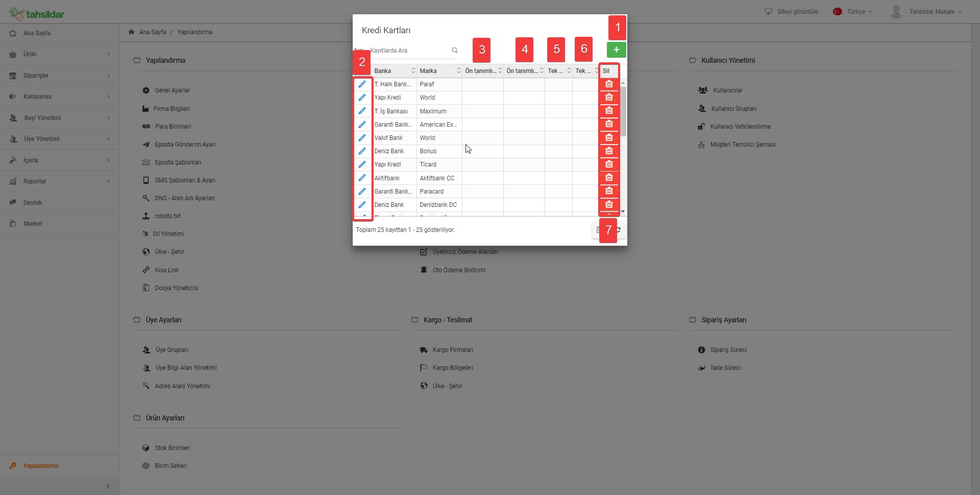This screenshot has width=980, height=495.
Task: Delete the Yapı Kredi World row
Action: pyautogui.click(x=609, y=97)
